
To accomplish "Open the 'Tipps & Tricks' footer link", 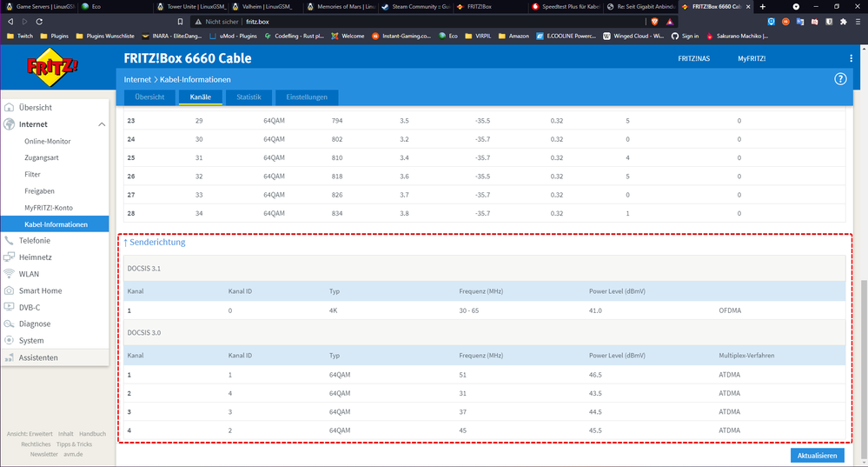I will tap(74, 444).
